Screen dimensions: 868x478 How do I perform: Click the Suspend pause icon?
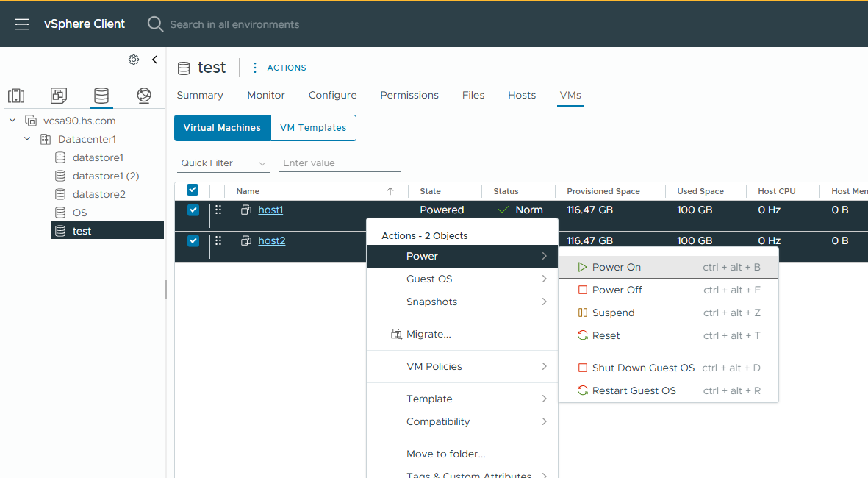click(x=582, y=313)
